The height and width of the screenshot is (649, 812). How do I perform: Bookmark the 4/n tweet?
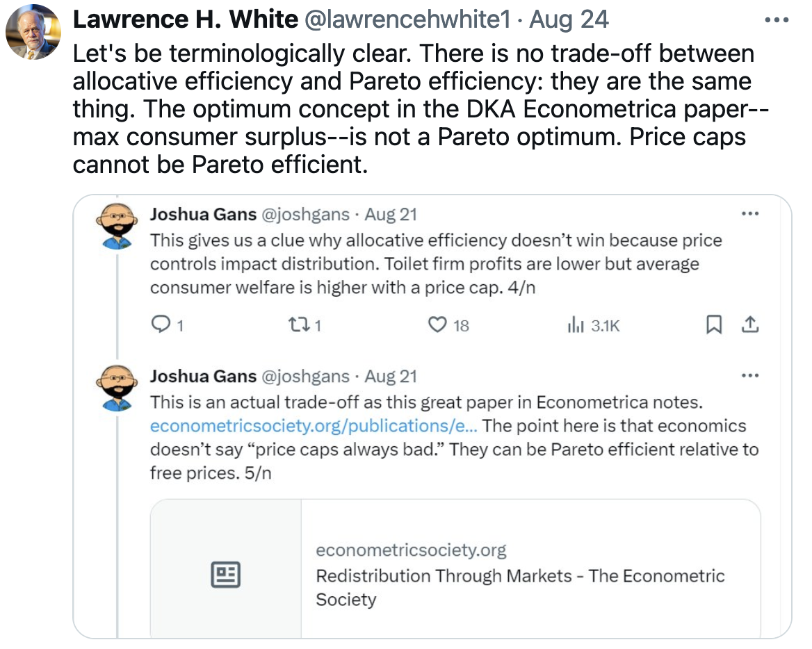713,324
